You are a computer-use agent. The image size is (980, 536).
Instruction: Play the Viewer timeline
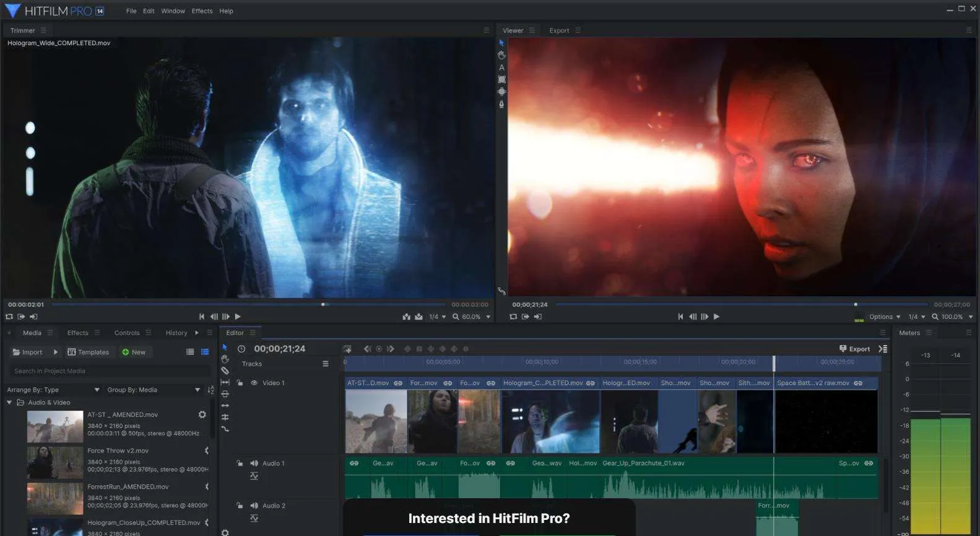coord(716,317)
